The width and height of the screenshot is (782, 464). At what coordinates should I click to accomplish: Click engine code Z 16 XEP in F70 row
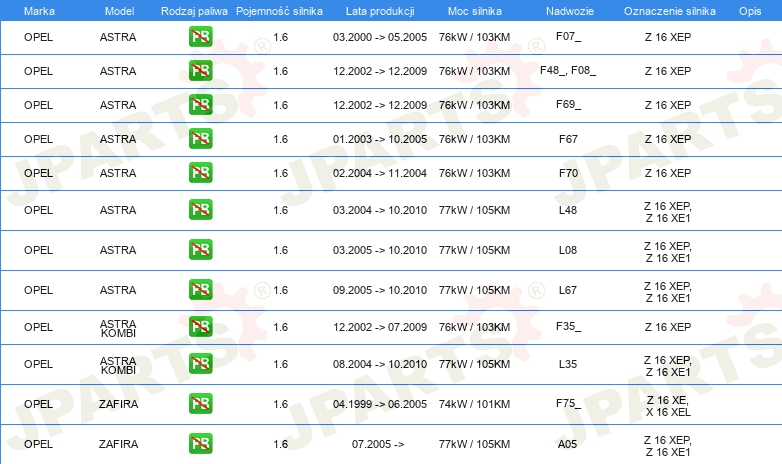[x=668, y=173]
